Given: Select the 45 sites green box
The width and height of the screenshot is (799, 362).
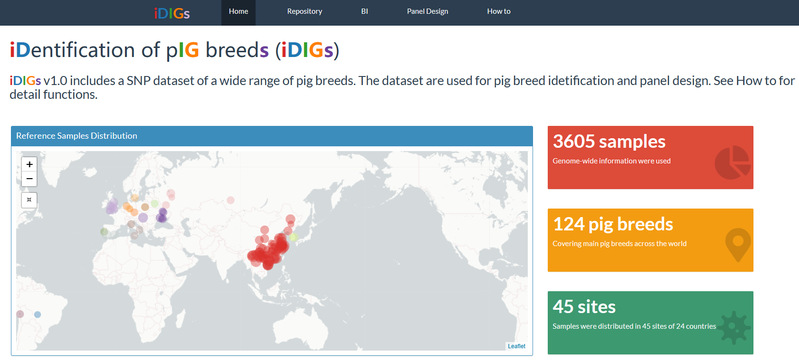Looking at the screenshot, I should (650, 323).
